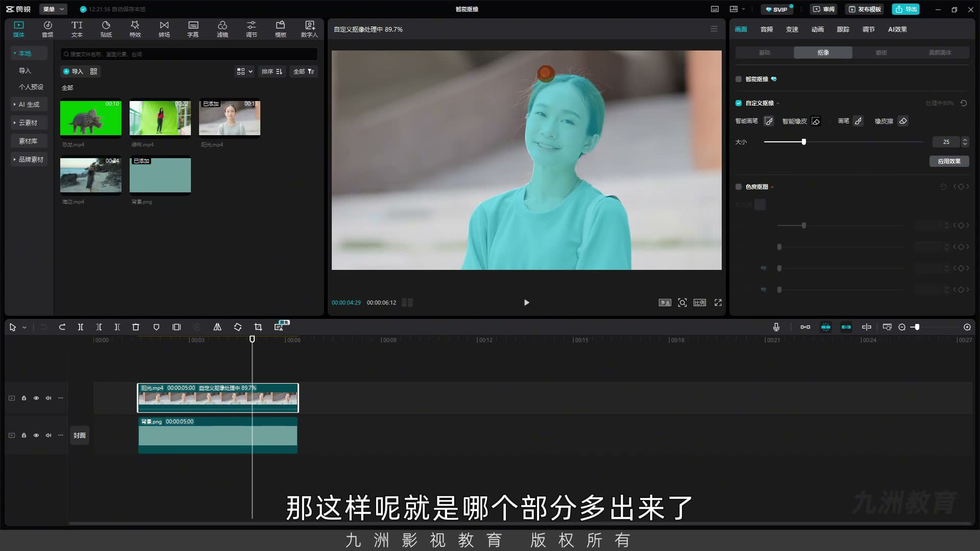Adjust the timeline zoom slider
This screenshot has width=980, height=551.
click(917, 327)
